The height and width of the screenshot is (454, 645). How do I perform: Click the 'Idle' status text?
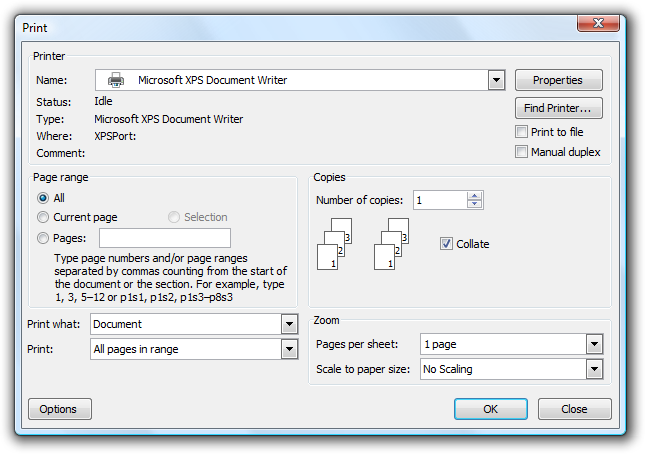(103, 101)
